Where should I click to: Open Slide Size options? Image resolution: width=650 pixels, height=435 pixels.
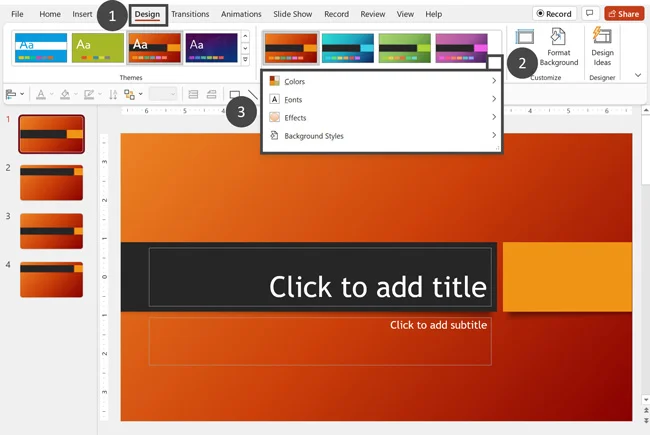pyautogui.click(x=525, y=37)
